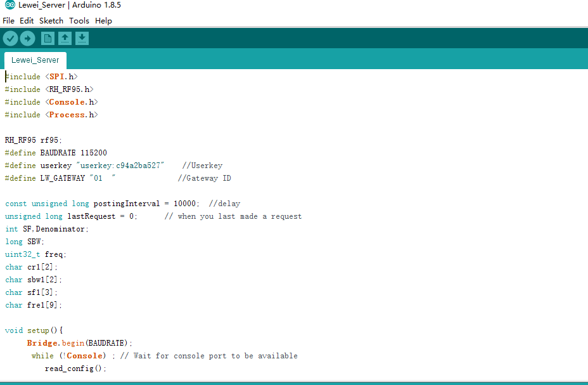This screenshot has width=588, height=385.
Task: Click the userkey string c94a2ba527
Action: tap(120, 166)
